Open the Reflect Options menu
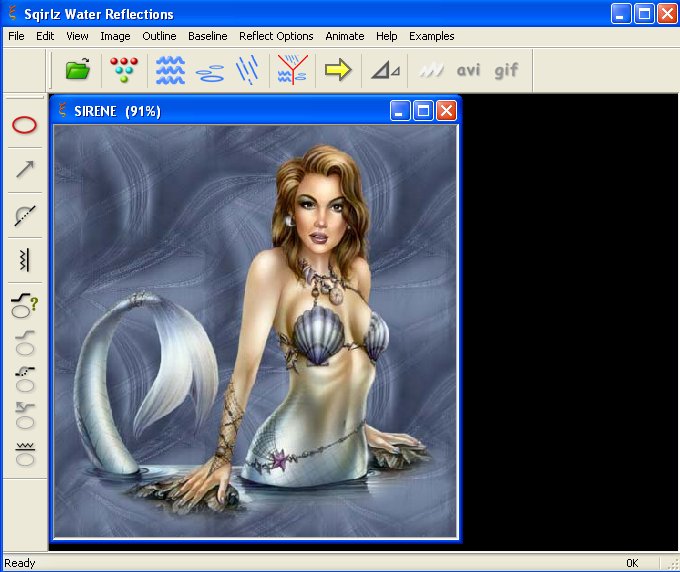This screenshot has height=572, width=680. (276, 36)
